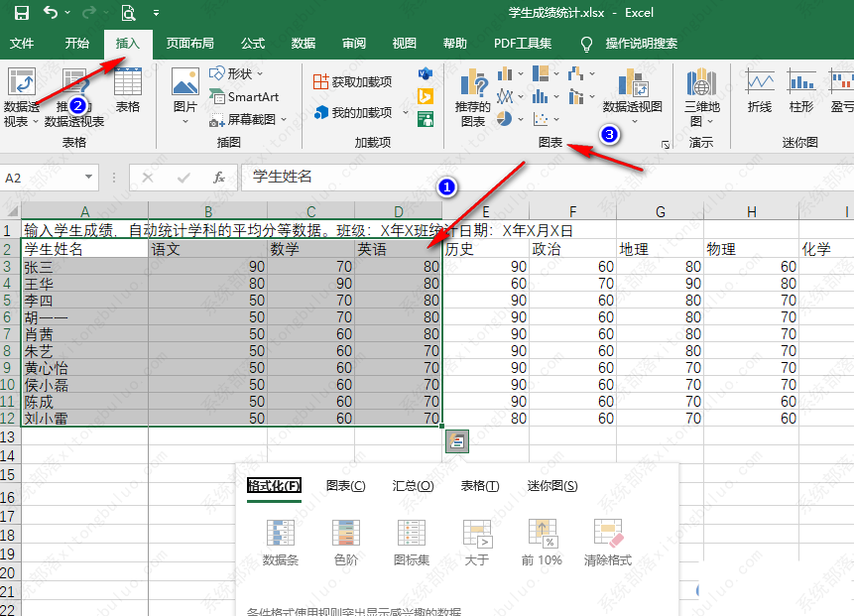Click the Visio Data Visualizer add-in icon

point(425,73)
